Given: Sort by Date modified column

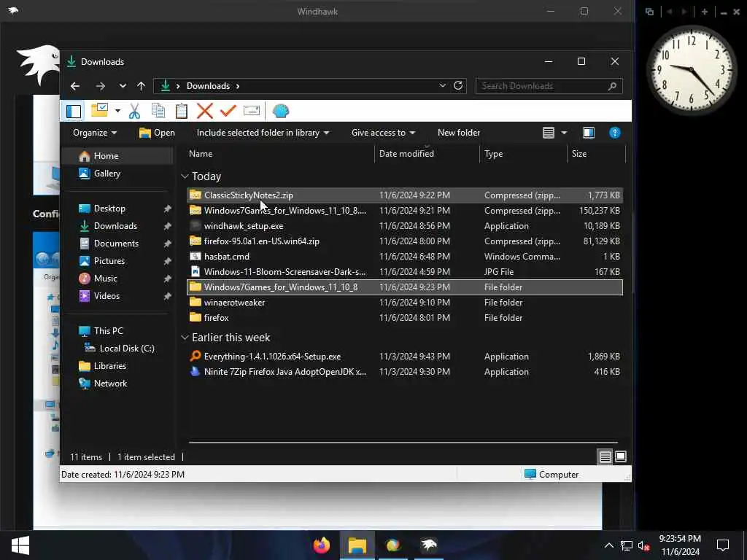Looking at the screenshot, I should pos(406,154).
